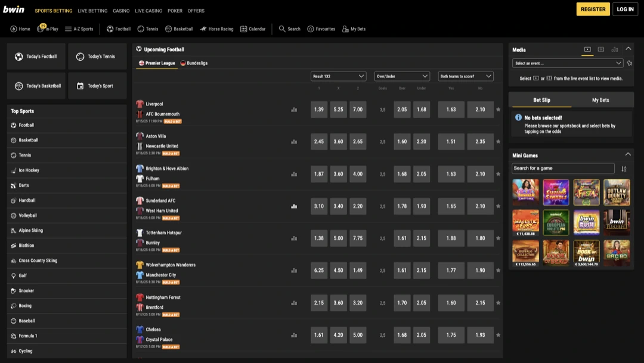Favourite the Sunderland match with star

tap(498, 206)
